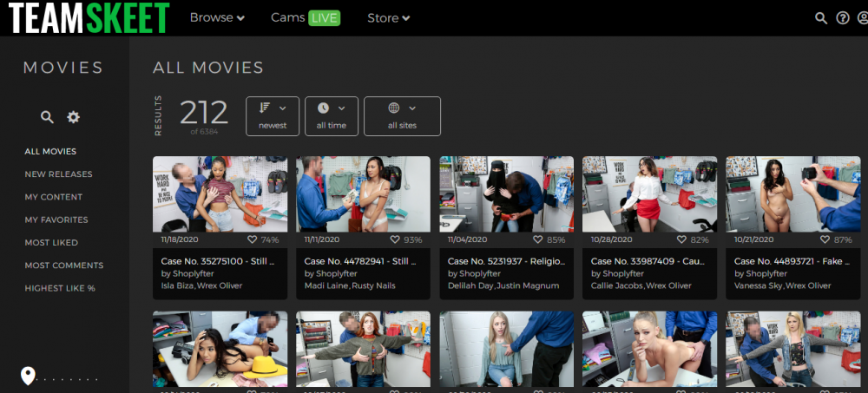Click the Cams LIVE badge
The width and height of the screenshot is (868, 393).
[324, 18]
